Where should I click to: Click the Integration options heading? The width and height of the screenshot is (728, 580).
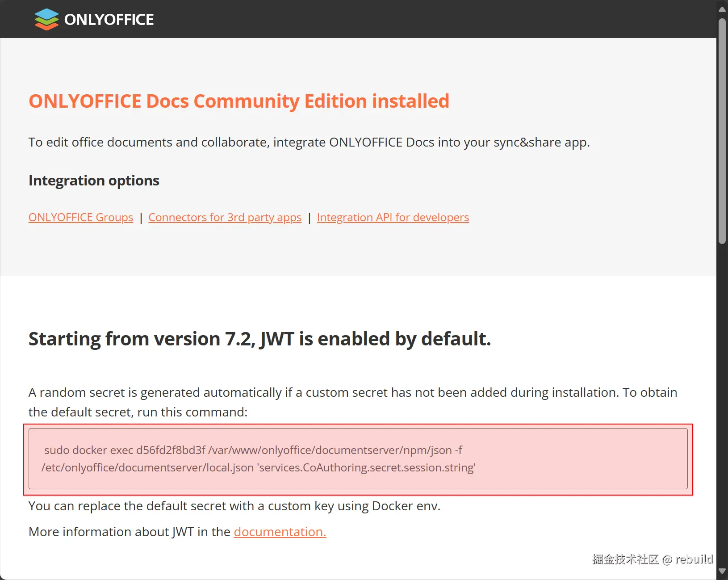[94, 181]
